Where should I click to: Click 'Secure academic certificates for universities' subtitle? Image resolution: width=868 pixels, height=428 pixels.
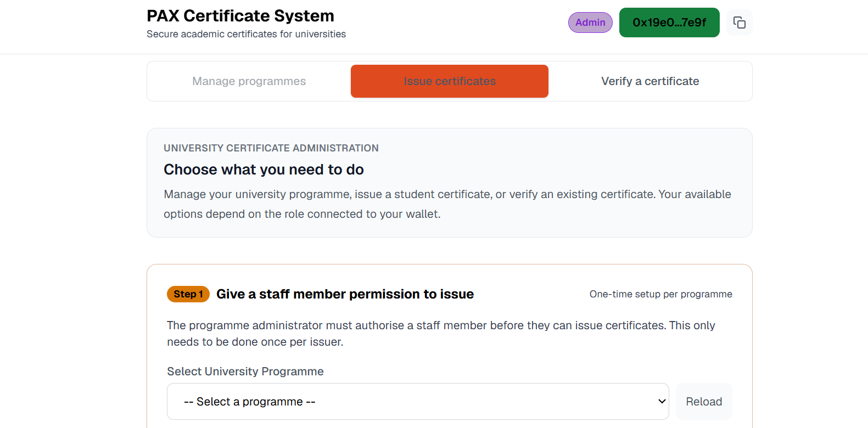pos(246,34)
